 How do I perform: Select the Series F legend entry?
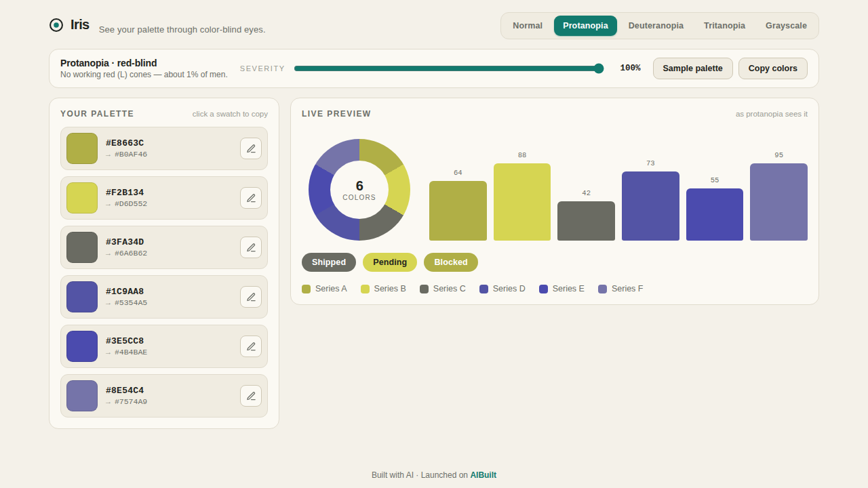click(x=620, y=289)
